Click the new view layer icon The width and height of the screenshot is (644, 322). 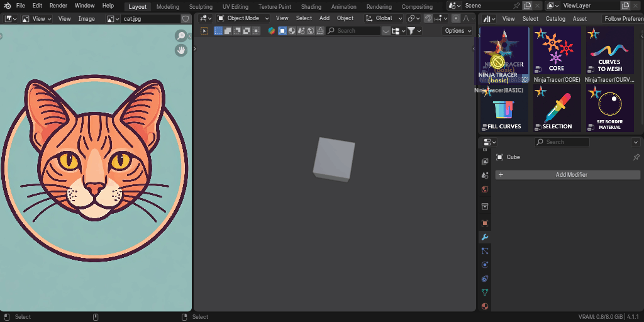626,6
